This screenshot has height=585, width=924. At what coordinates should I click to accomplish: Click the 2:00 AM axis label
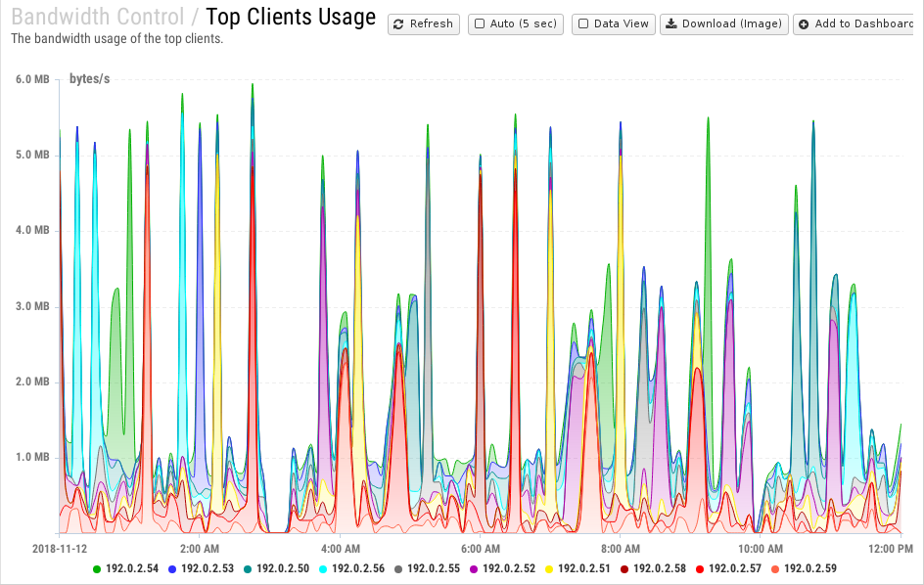200,549
